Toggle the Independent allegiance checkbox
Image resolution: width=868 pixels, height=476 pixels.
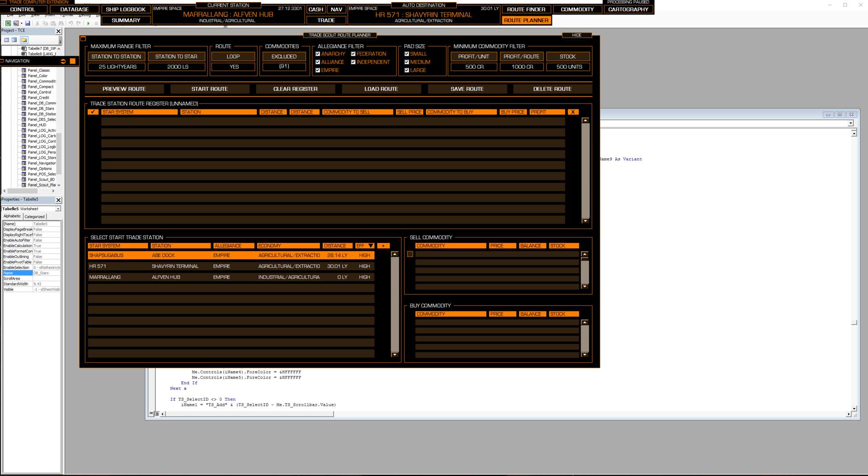coord(353,62)
